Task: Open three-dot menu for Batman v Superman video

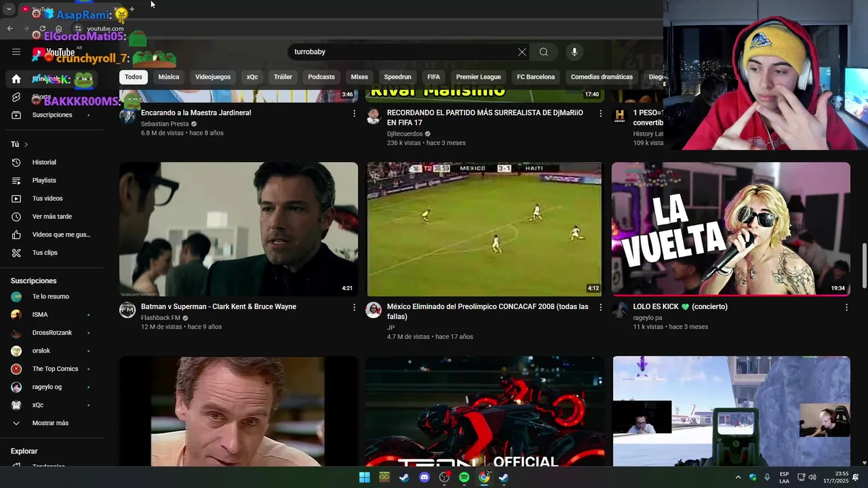Action: tap(354, 307)
